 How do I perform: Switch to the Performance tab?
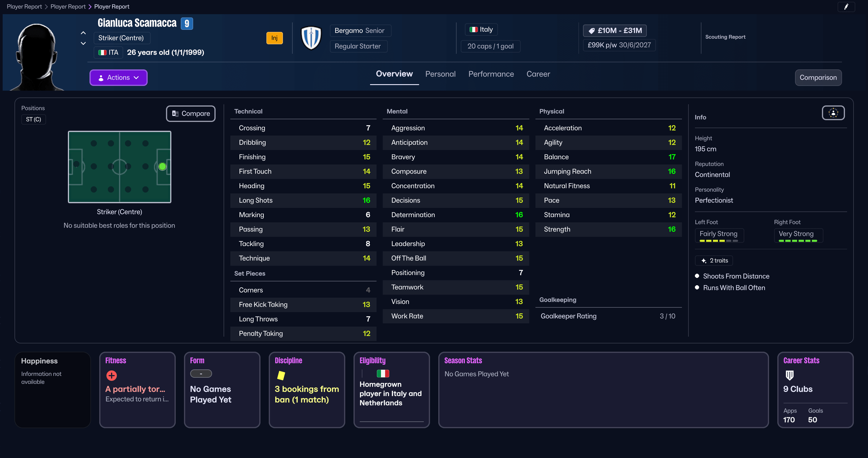pos(491,74)
